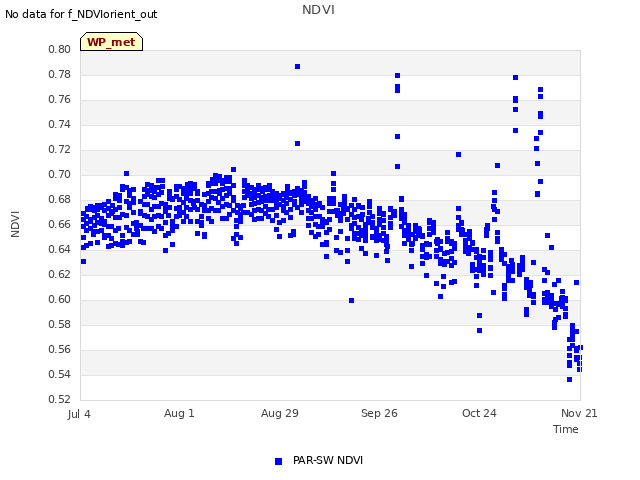Click the 0.80 y-axis tick value
The height and width of the screenshot is (480, 640).
click(x=60, y=49)
